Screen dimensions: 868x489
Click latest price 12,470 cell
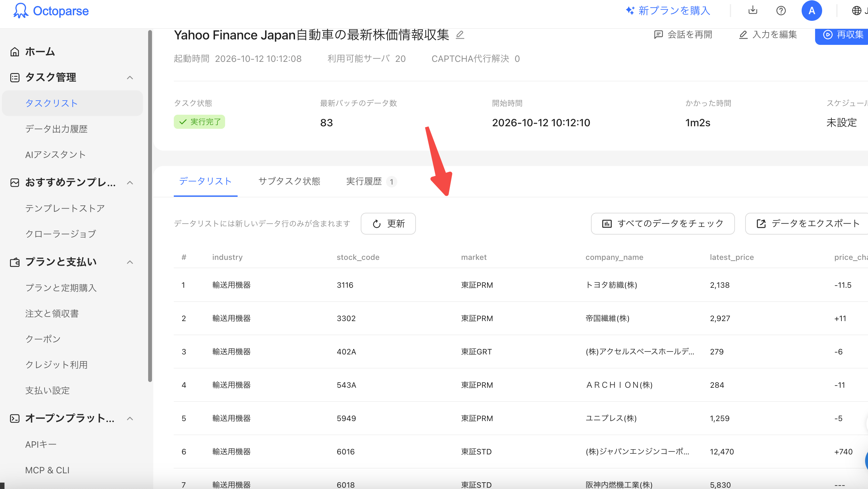[722, 452]
